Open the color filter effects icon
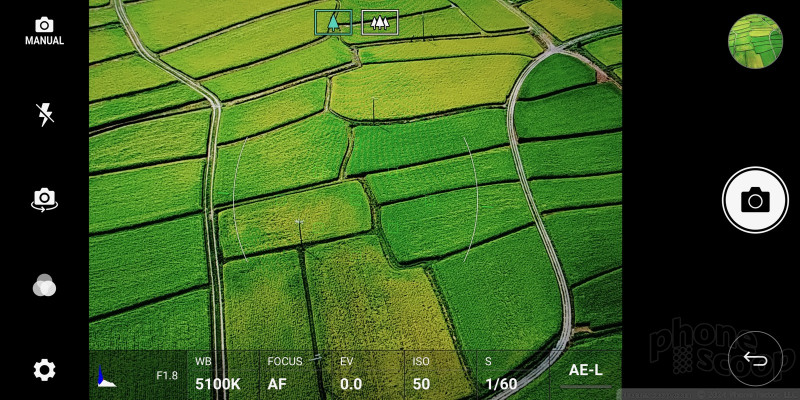The image size is (800, 400). (44, 285)
